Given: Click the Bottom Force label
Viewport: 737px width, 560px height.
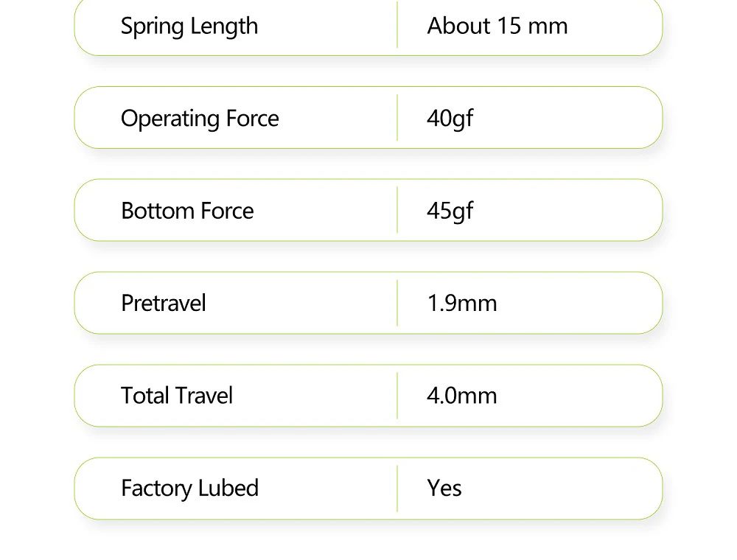Looking at the screenshot, I should coord(187,211).
